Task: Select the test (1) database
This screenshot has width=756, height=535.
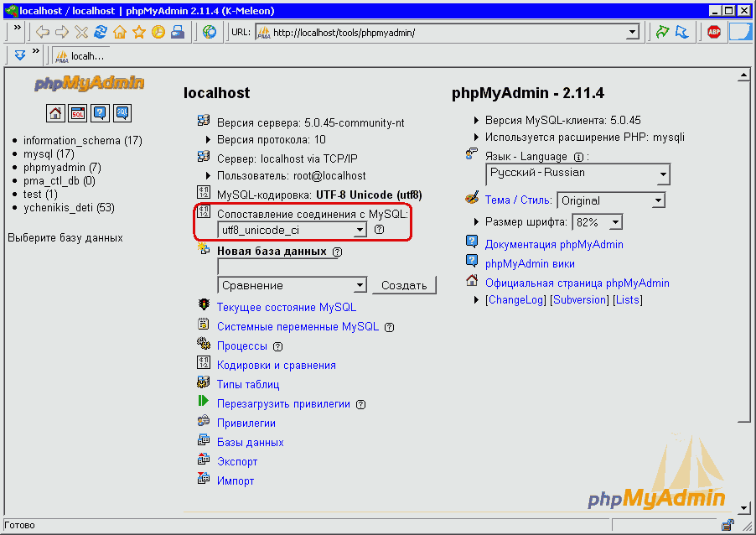Action: (40, 195)
